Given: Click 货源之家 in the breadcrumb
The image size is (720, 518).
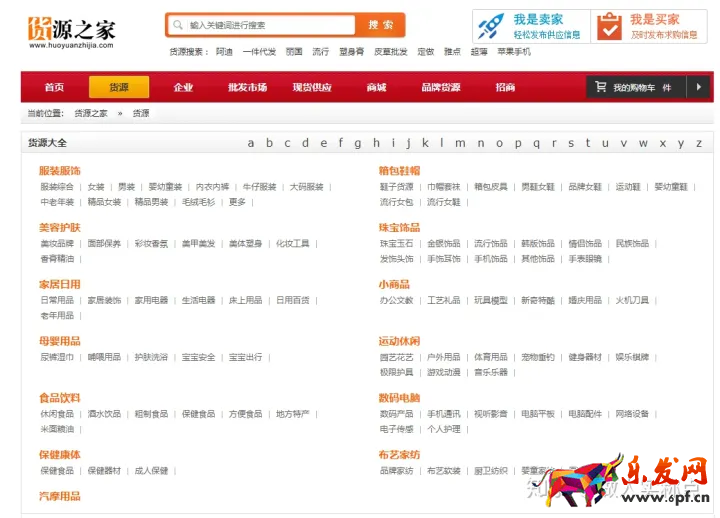Looking at the screenshot, I should [91, 113].
